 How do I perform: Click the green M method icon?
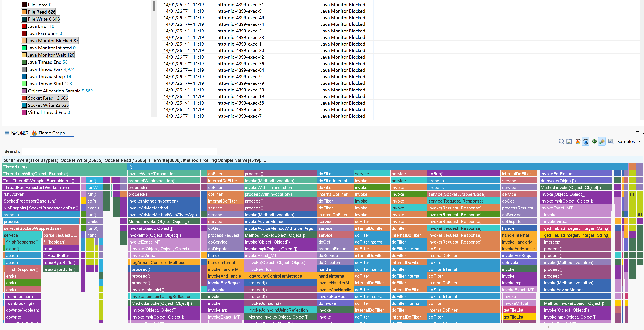tap(594, 141)
